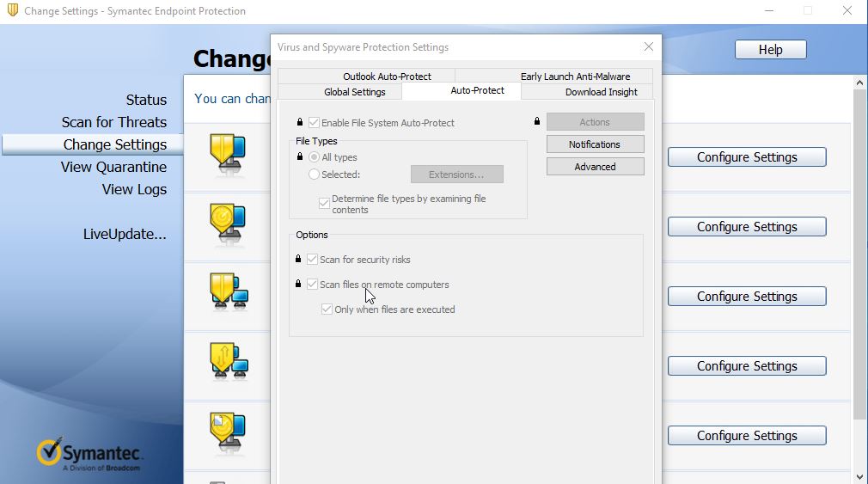868x484 pixels.
Task: Open Scan for Threats in sidebar
Action: (114, 122)
